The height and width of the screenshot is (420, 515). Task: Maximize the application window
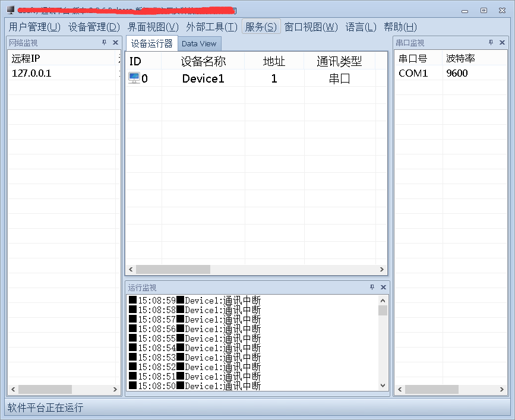point(484,11)
